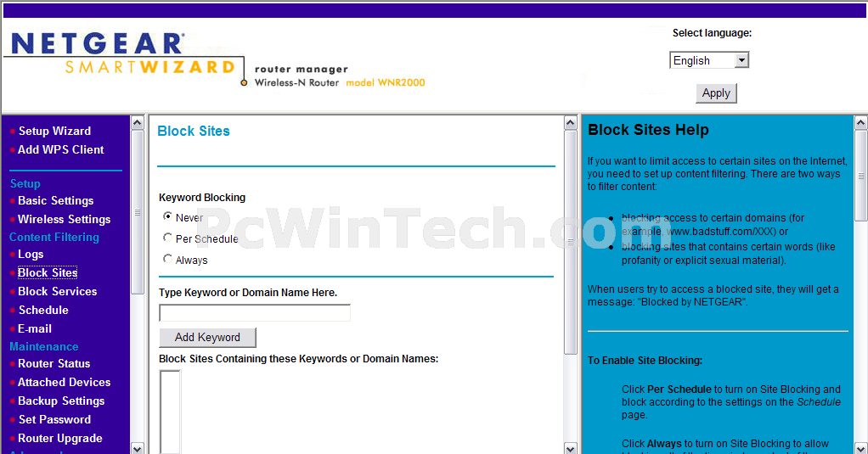Open the Logs page

click(31, 255)
